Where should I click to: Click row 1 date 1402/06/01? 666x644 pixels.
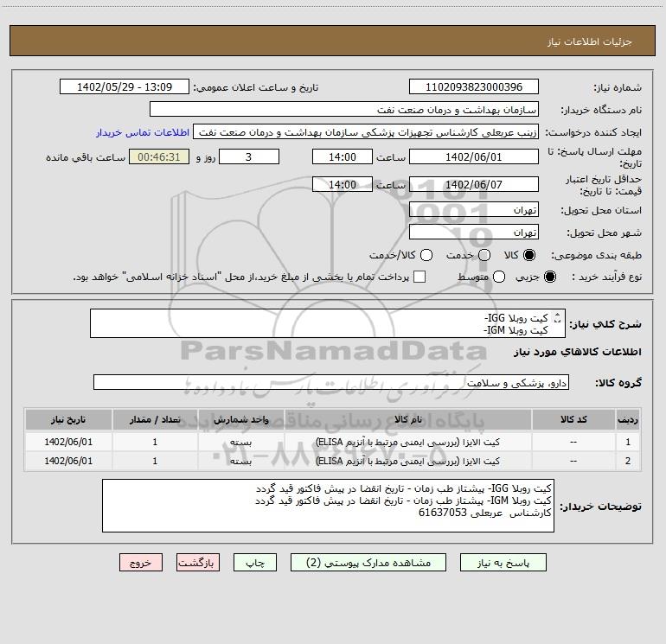click(68, 442)
